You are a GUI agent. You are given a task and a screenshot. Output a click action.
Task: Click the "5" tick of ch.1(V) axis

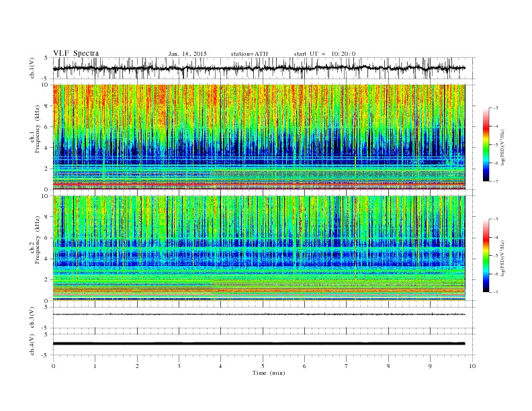pos(46,58)
